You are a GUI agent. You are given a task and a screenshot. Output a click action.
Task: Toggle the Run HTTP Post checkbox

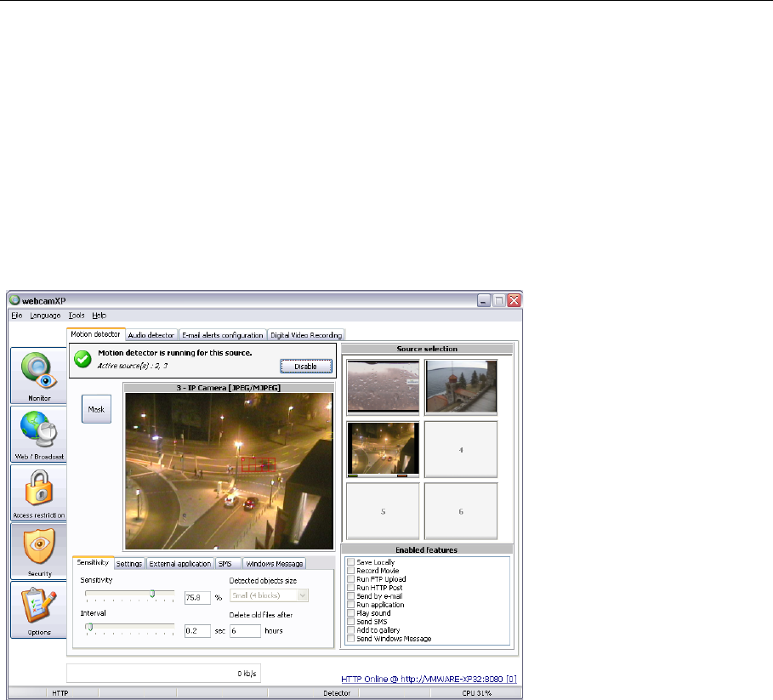pos(351,587)
